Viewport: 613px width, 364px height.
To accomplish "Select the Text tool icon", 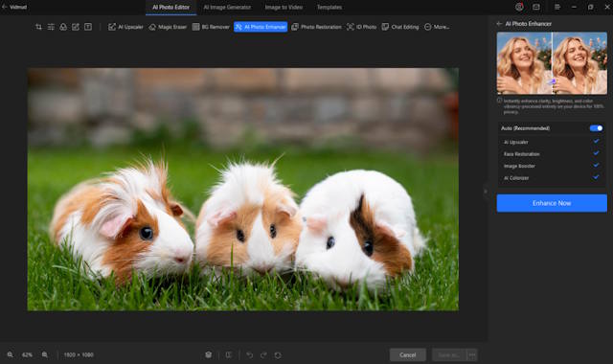I will (x=88, y=27).
